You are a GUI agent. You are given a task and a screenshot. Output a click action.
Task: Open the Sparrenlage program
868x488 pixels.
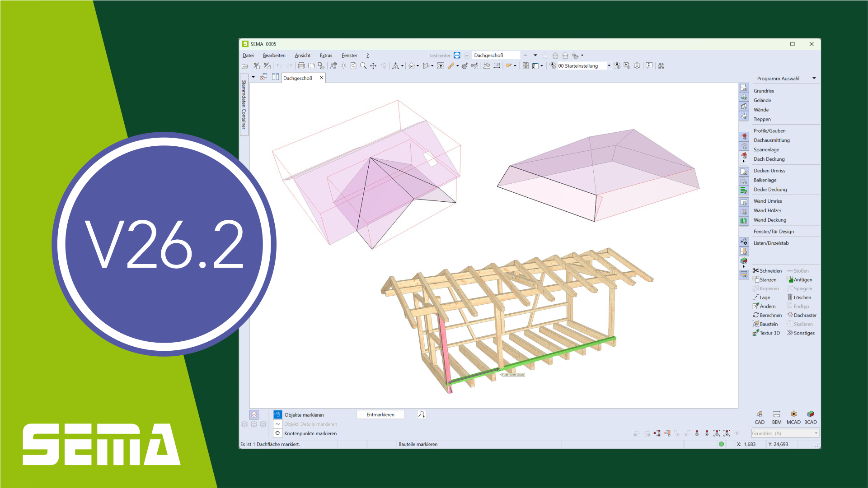[x=766, y=150]
